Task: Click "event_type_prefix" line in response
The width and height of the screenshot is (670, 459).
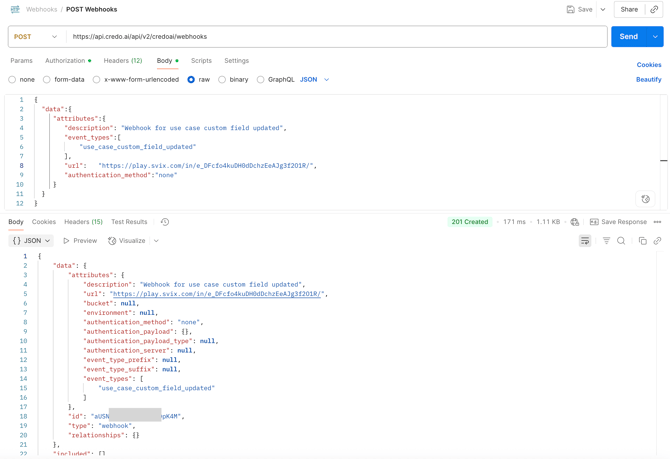Action: [x=132, y=360]
